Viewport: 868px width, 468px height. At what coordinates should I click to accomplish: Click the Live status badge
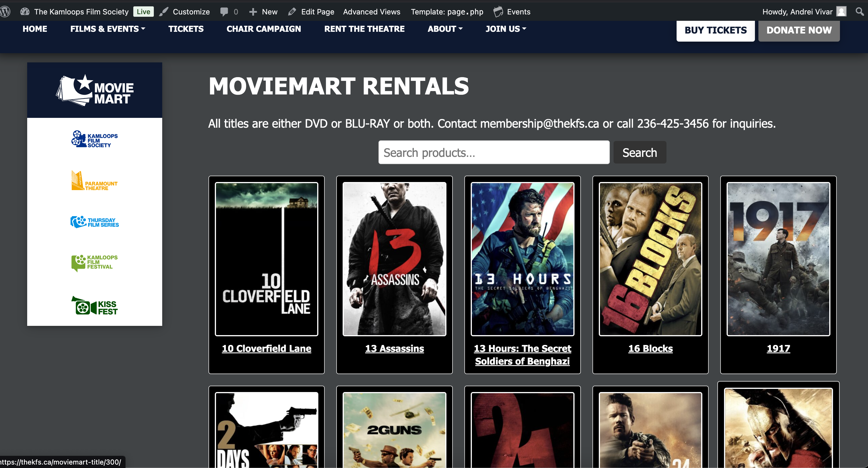point(143,12)
